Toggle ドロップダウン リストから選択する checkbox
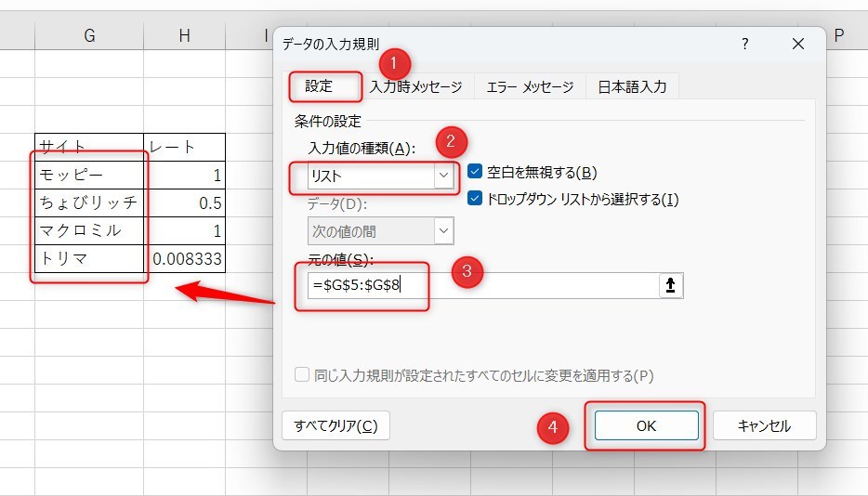This screenshot has height=496, width=868. click(x=475, y=198)
